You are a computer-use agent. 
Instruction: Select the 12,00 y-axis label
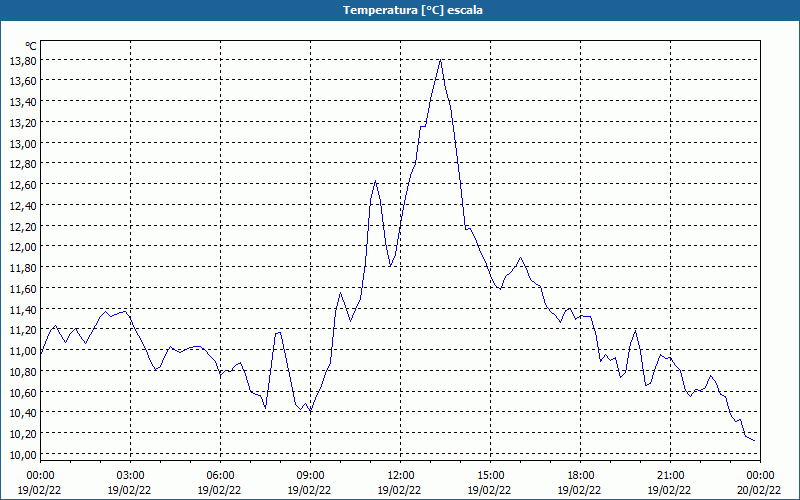click(23, 247)
